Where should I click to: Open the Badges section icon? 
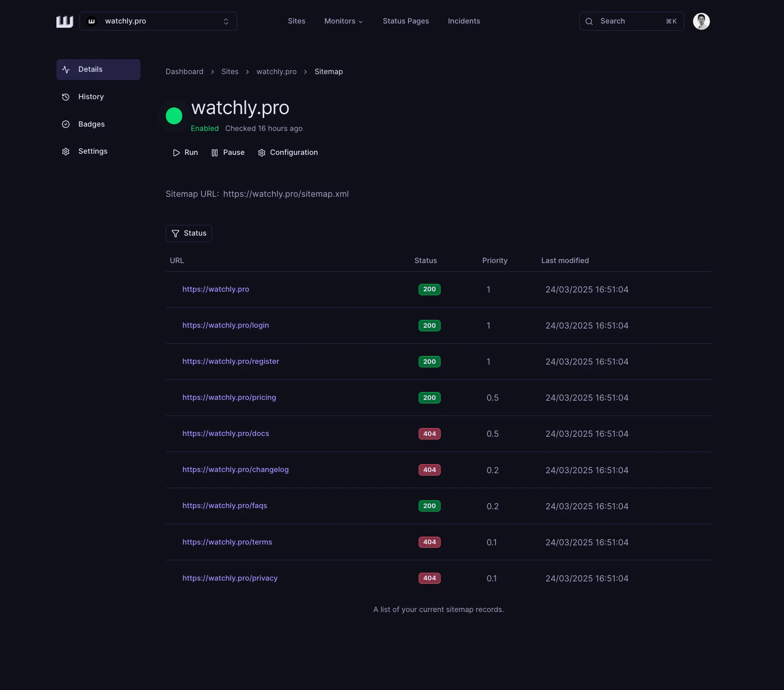pyautogui.click(x=66, y=124)
